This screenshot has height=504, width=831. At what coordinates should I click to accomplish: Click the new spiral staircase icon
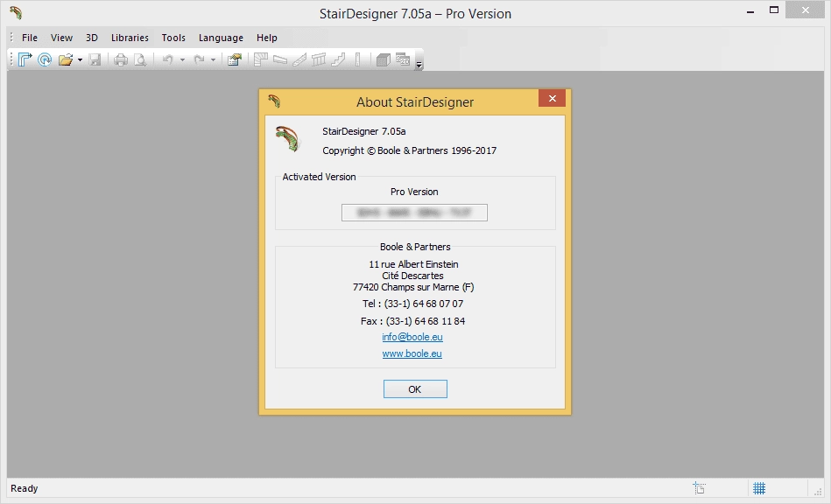pos(45,59)
